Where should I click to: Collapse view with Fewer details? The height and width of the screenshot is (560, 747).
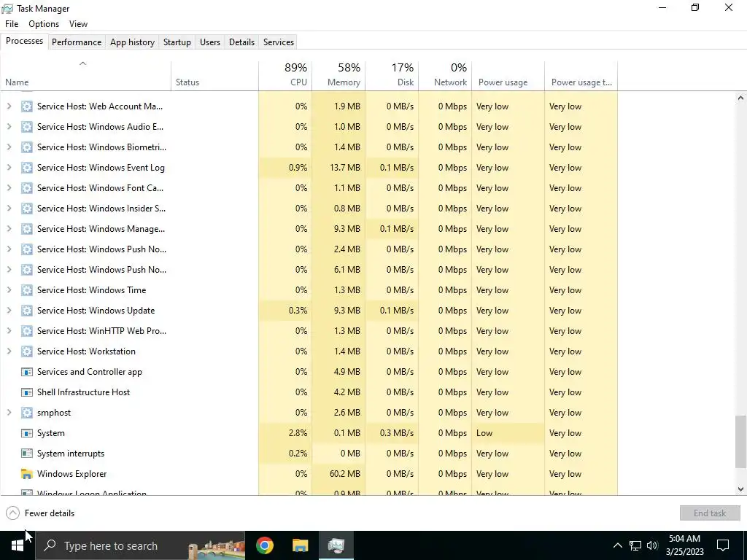(x=41, y=513)
